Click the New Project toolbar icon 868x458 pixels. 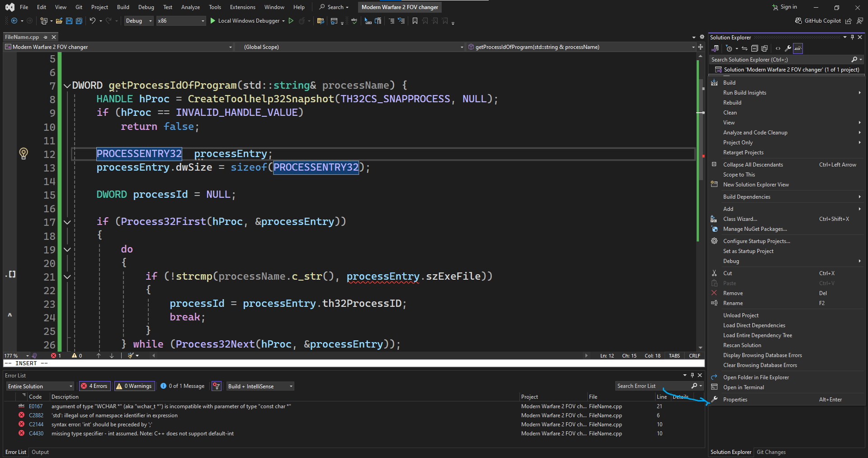click(x=44, y=21)
